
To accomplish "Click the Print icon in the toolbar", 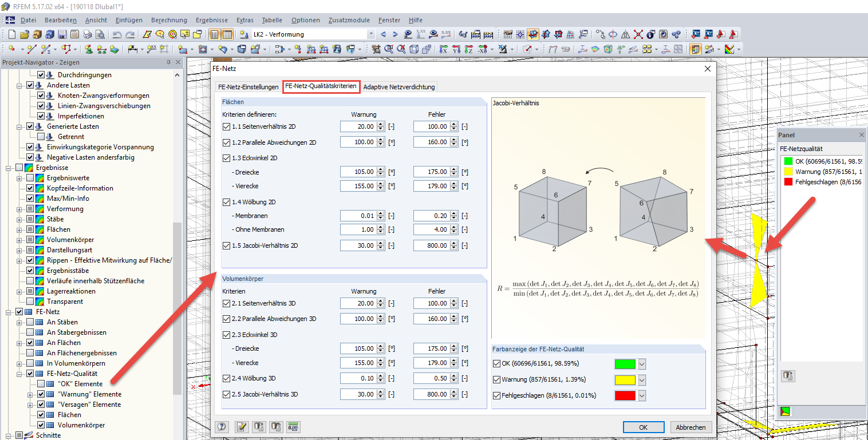I will coord(87,34).
